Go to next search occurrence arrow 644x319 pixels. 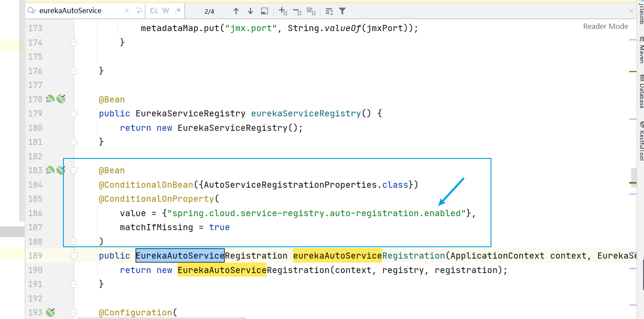click(250, 11)
